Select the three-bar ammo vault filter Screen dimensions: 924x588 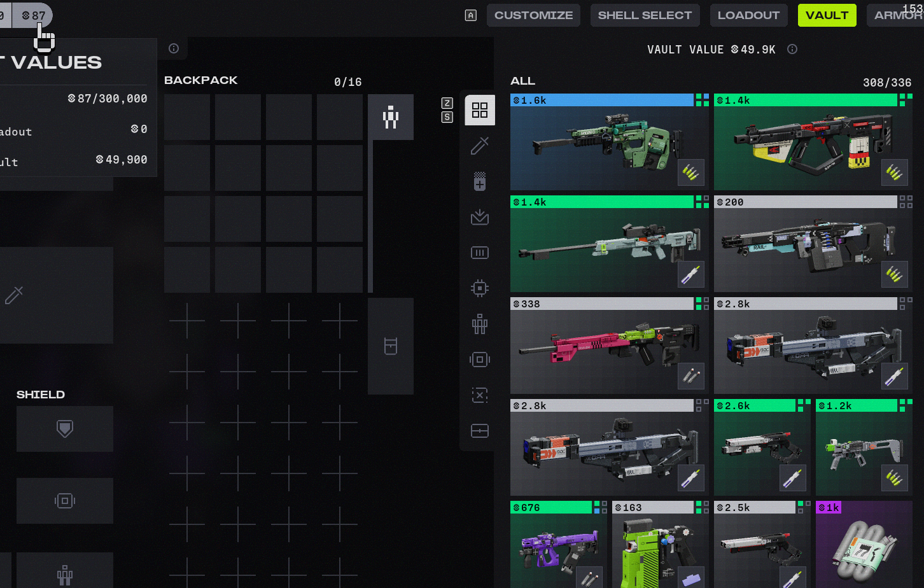(480, 253)
